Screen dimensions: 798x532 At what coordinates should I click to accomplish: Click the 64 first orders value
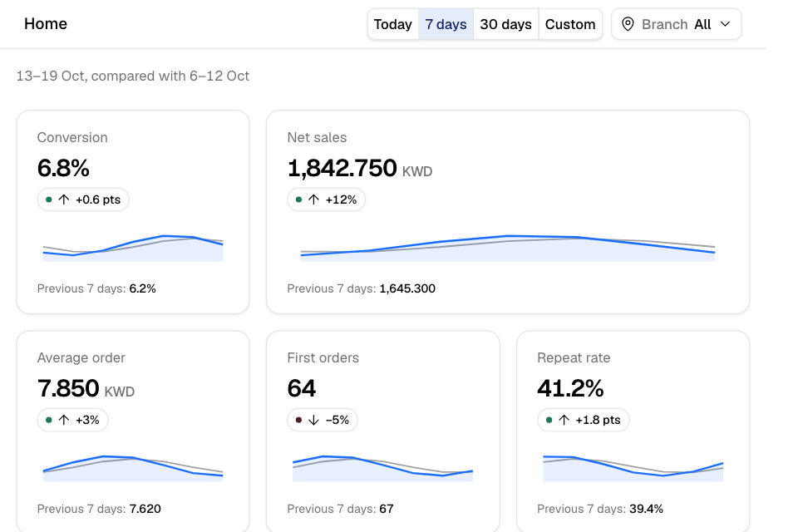tap(301, 388)
